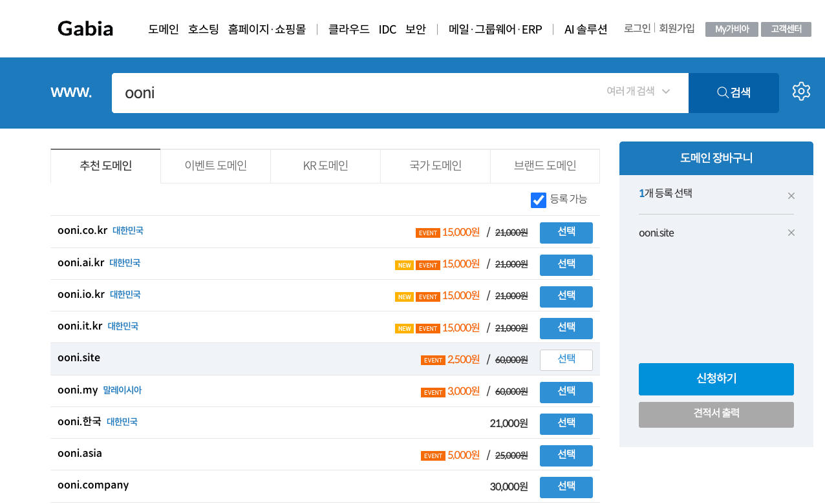
Task: Switch to the KR 도메인 tab
Action: pos(325,166)
